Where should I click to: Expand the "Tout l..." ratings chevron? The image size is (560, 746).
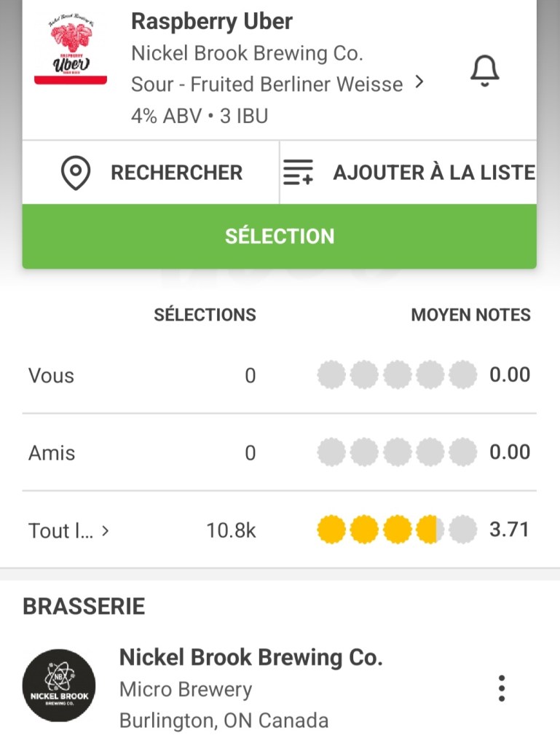pyautogui.click(x=106, y=531)
